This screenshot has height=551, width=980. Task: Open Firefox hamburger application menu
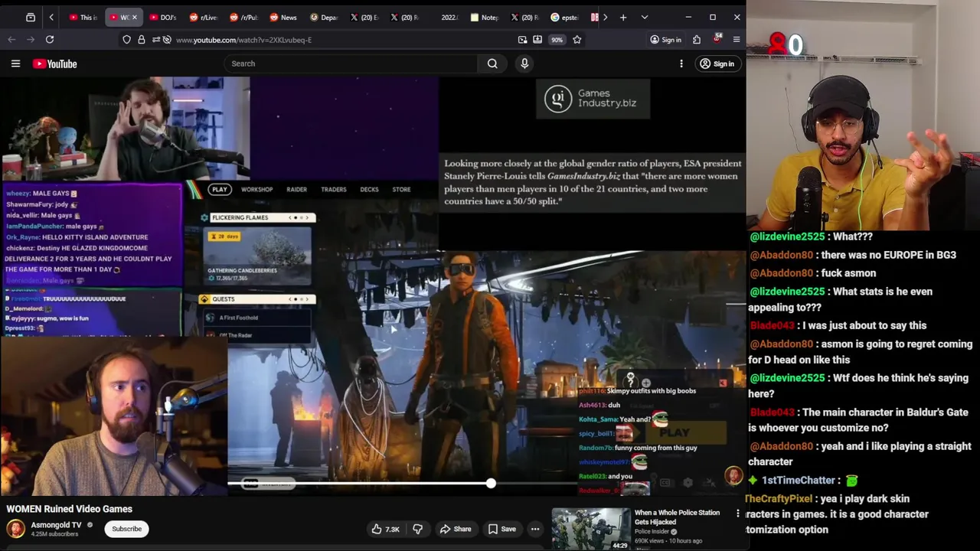pyautogui.click(x=737, y=40)
